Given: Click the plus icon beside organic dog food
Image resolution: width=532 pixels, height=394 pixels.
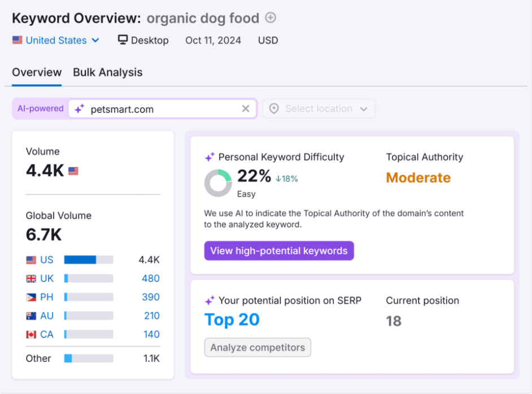Looking at the screenshot, I should [271, 18].
